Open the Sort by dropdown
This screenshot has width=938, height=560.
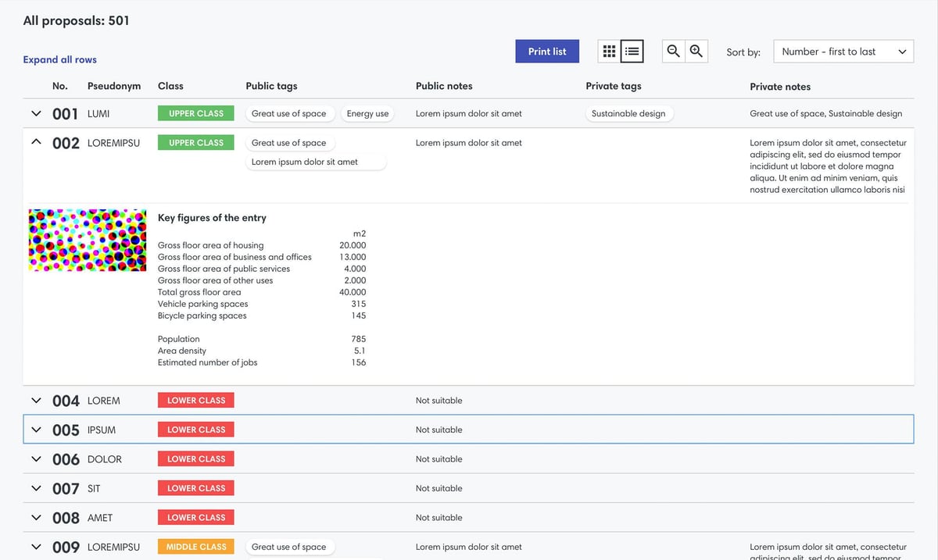pos(843,52)
